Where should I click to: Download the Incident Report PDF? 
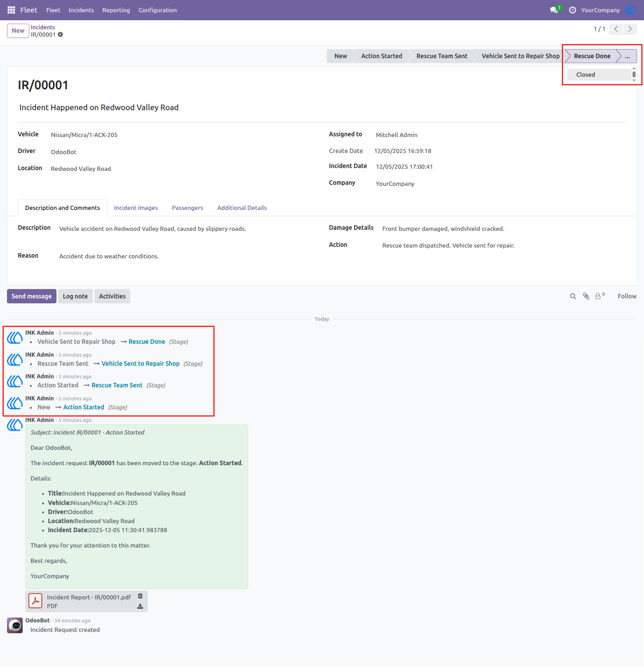click(140, 606)
